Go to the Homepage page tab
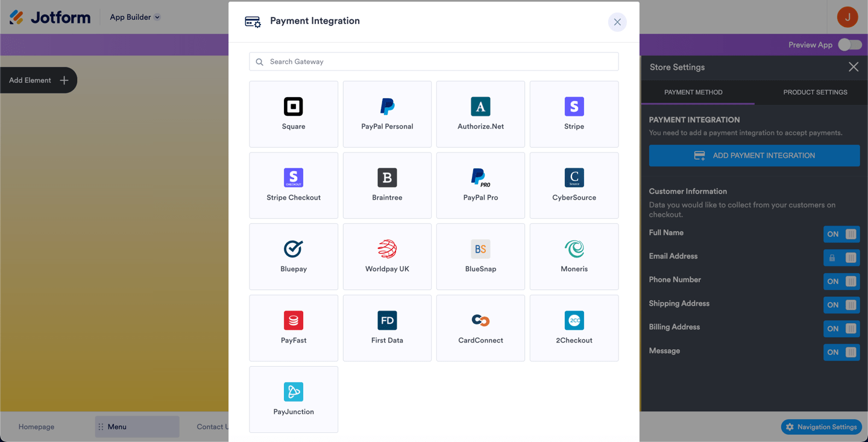 pos(36,427)
